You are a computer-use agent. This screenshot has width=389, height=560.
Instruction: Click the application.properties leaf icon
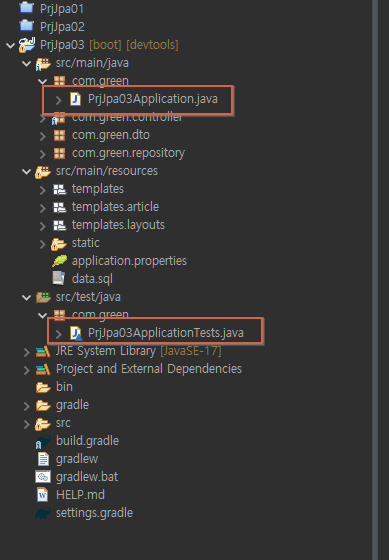pos(59,261)
